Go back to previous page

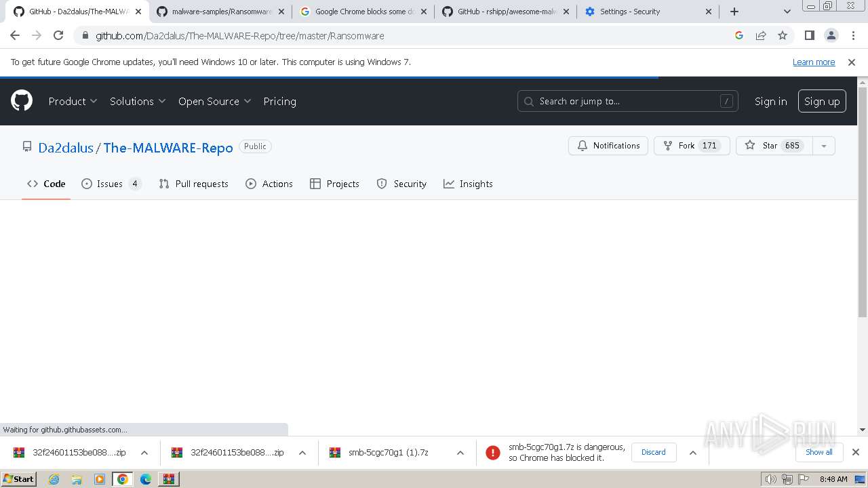(15, 36)
